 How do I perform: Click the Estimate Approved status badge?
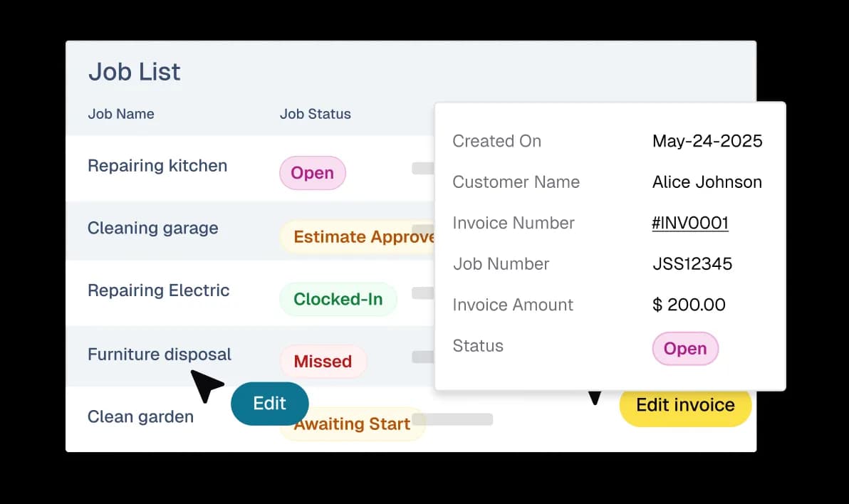pos(360,237)
